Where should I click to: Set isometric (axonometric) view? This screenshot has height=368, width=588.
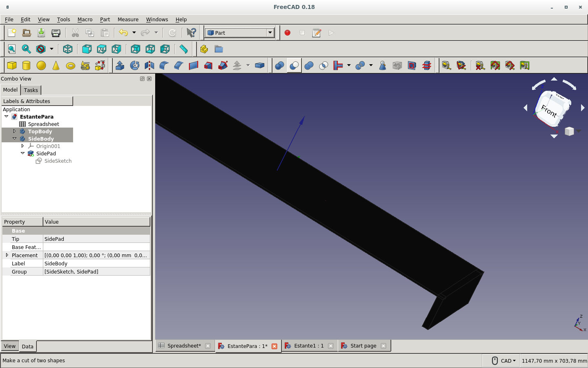pos(68,49)
